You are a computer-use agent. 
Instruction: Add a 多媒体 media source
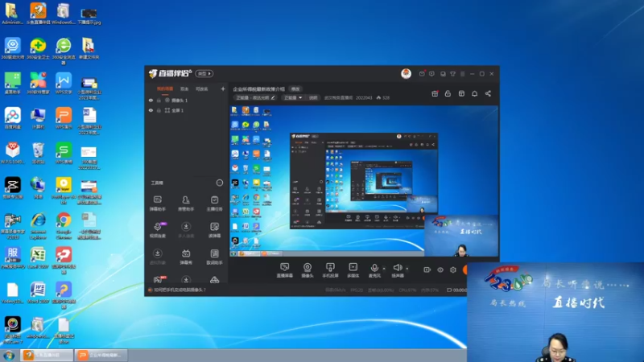[353, 270]
